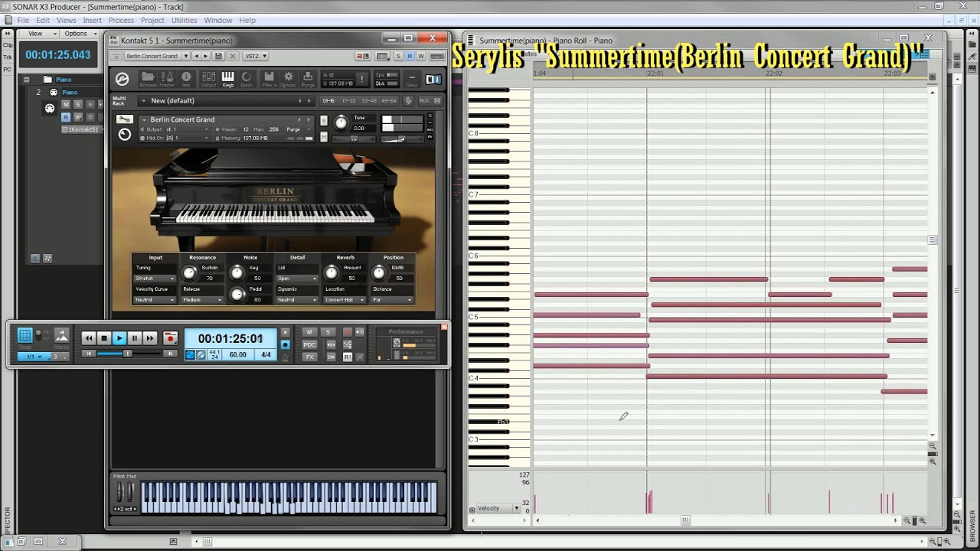Open Kontakt Files menu
The height and width of the screenshot is (551, 980).
(269, 78)
